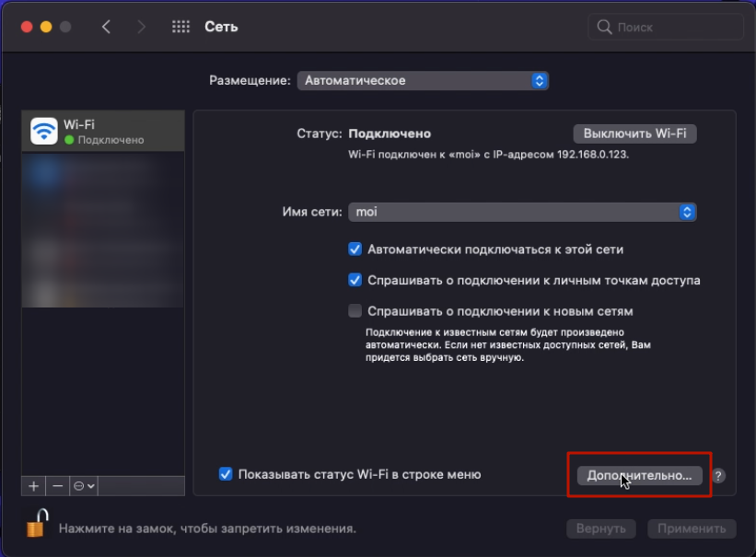Viewport: 756px width, 557px height.
Task: Show all preferences grid icon
Action: point(181,27)
